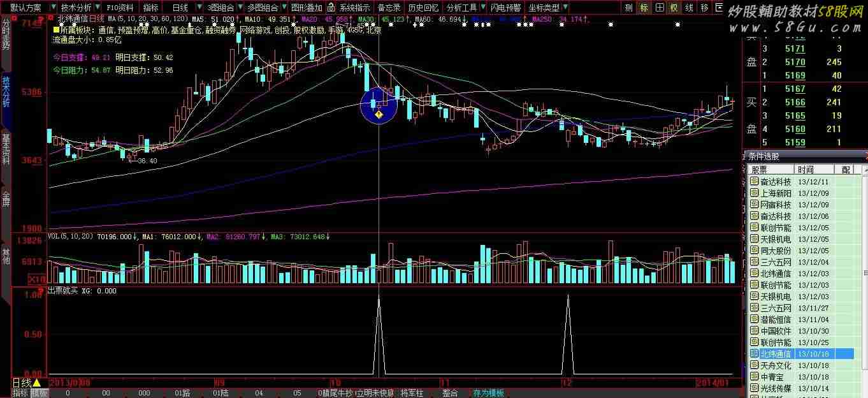Click the 历史回忆 toolbar item
The image size is (868, 398).
(x=423, y=8)
